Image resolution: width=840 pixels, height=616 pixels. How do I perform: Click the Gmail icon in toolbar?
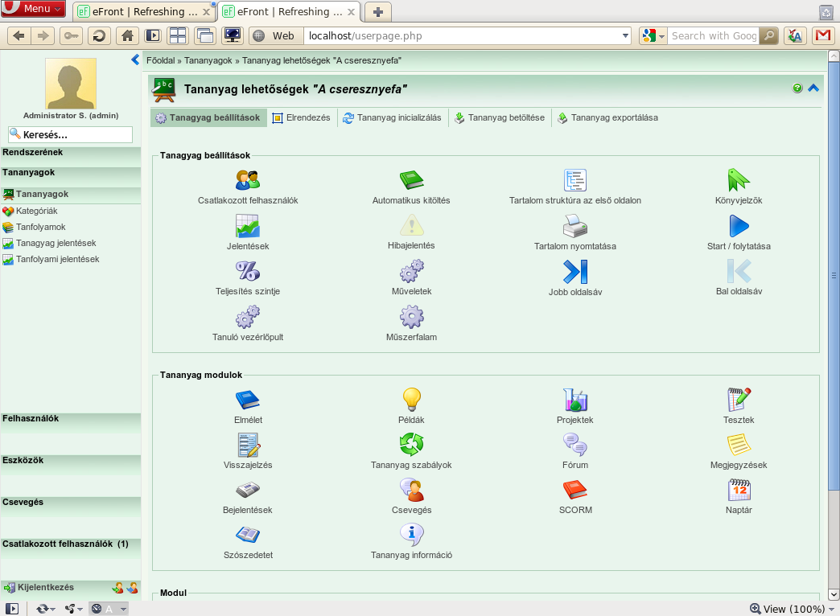[823, 36]
